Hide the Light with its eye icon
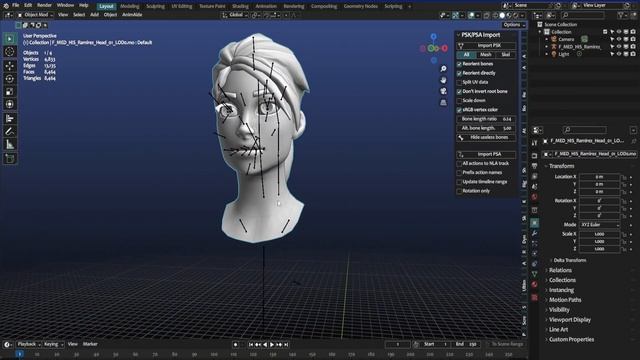Screen dimensions: 640x360 point(619,54)
